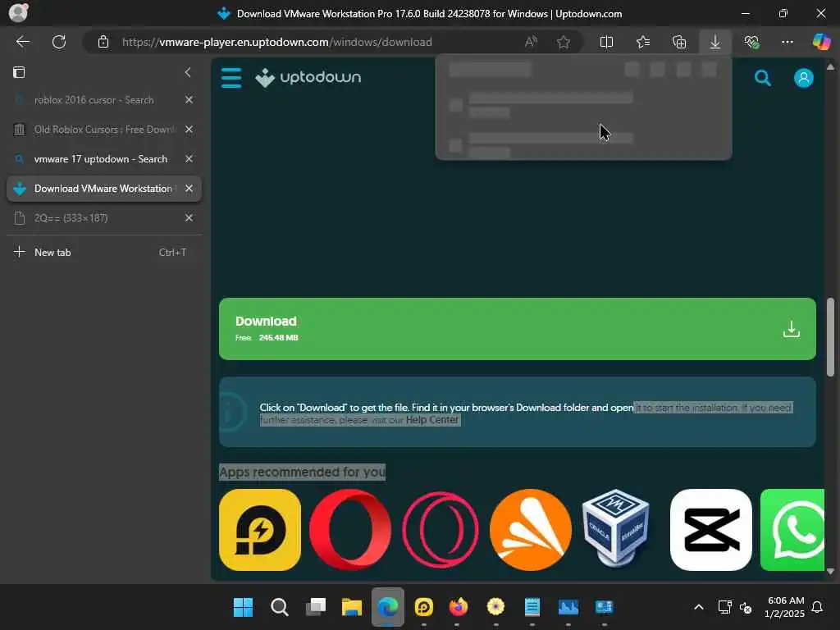Visit the Help Center link
Viewport: 840px width, 630px height.
[431, 420]
